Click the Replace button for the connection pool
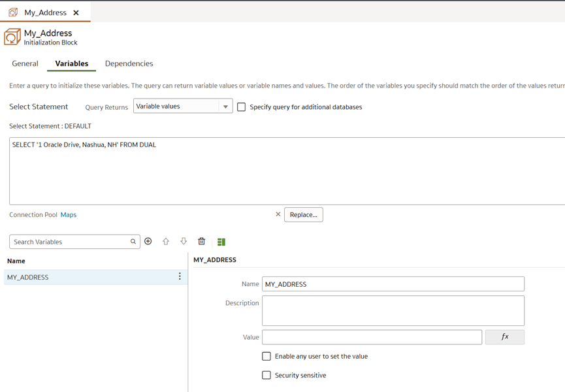 pos(303,214)
